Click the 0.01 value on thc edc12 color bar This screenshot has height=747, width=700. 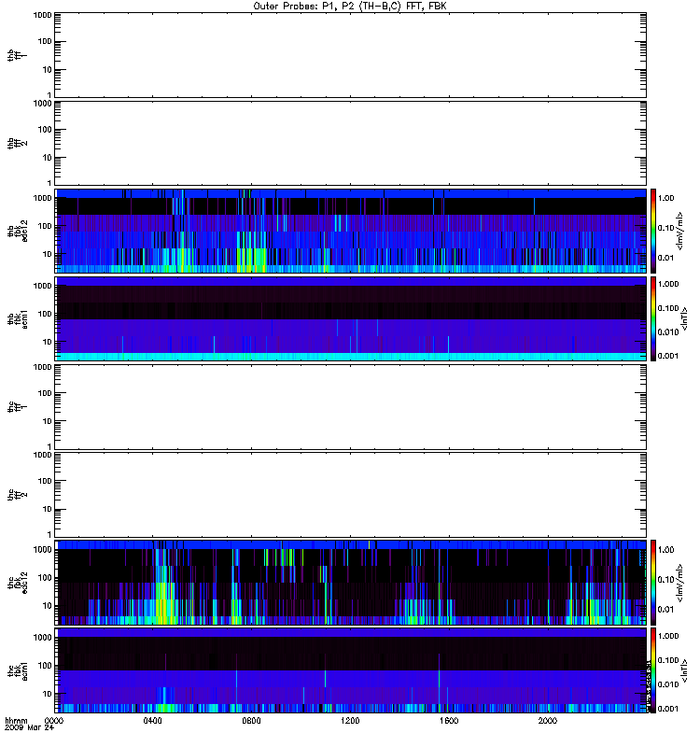pos(666,610)
